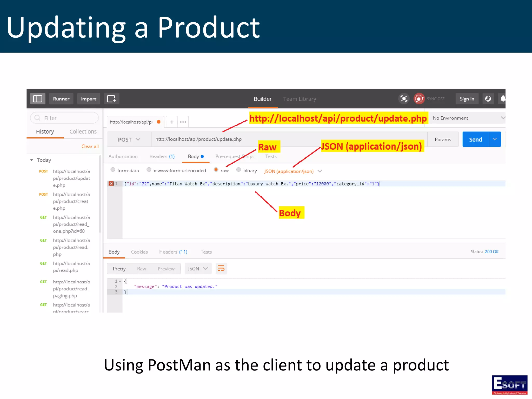Open history GET product/read.php entry
532x399 pixels.
click(65, 247)
